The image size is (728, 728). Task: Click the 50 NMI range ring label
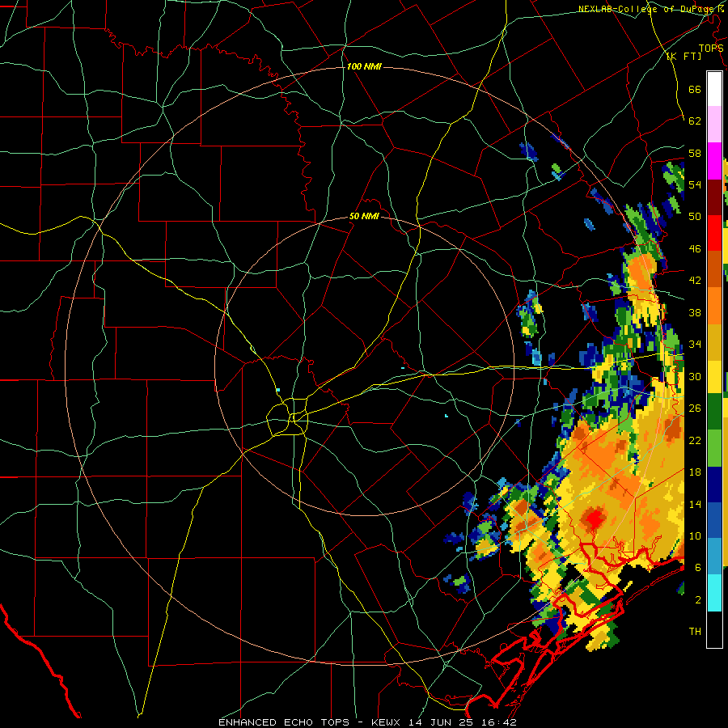(365, 216)
